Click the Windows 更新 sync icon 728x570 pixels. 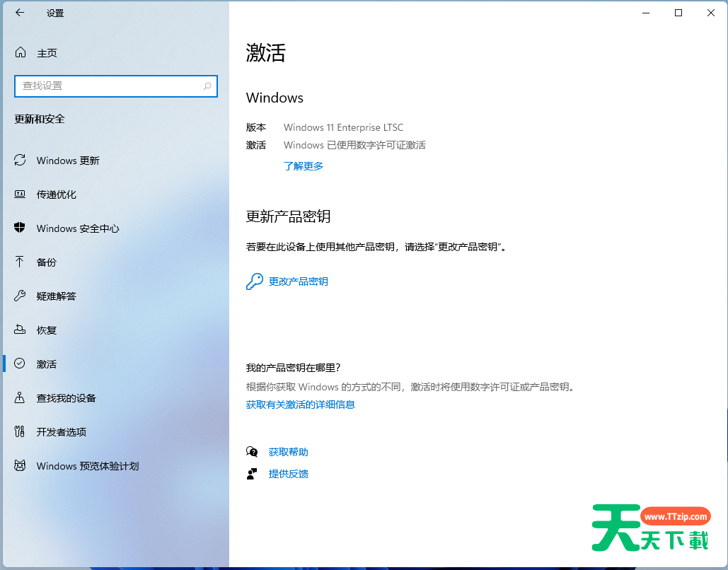20,160
